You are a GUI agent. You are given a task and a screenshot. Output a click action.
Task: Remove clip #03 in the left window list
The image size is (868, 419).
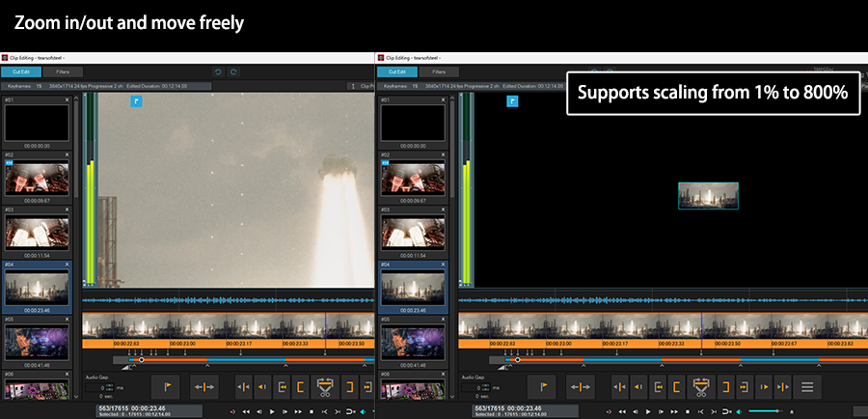pos(67,209)
